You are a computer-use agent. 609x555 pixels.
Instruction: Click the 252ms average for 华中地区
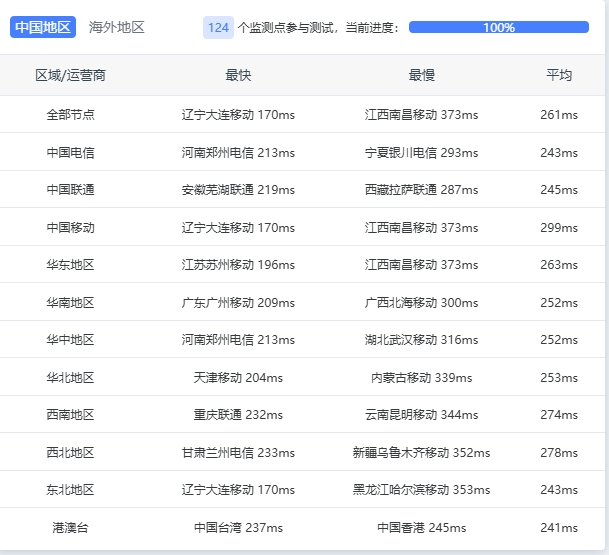point(559,339)
